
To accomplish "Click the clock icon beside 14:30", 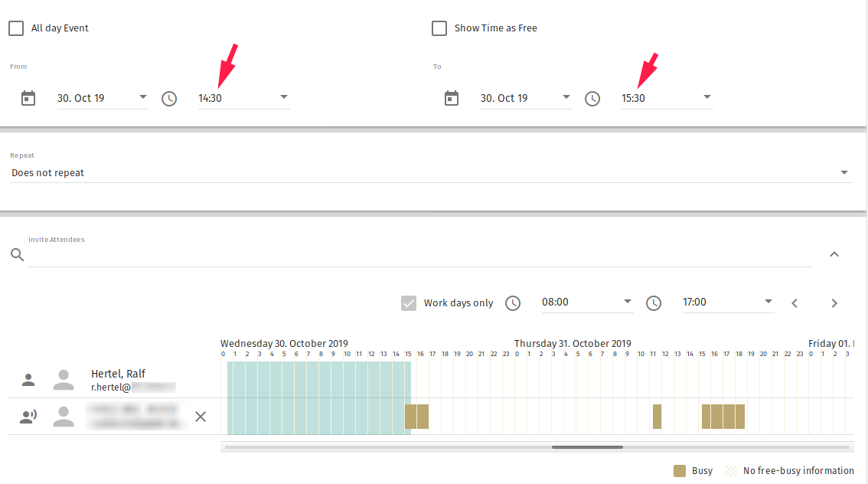I will 169,99.
